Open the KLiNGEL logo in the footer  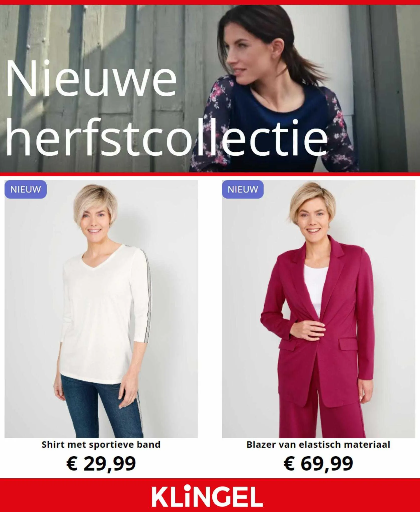click(207, 497)
